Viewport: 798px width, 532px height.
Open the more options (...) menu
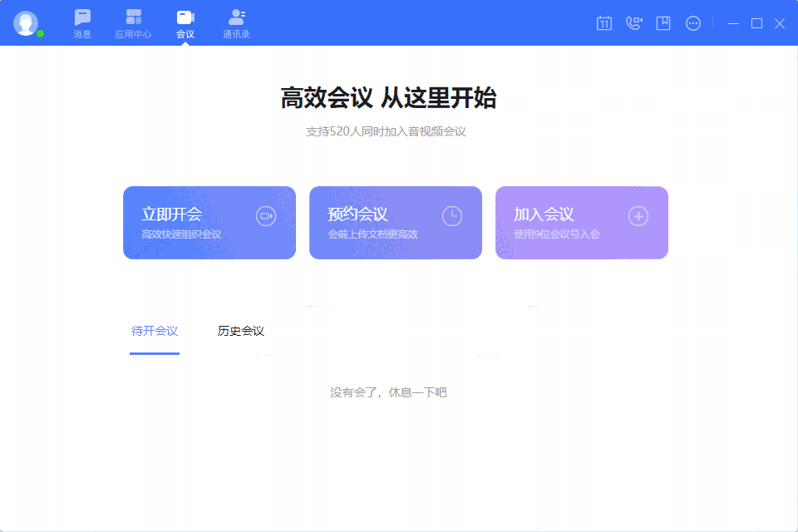pyautogui.click(x=693, y=23)
